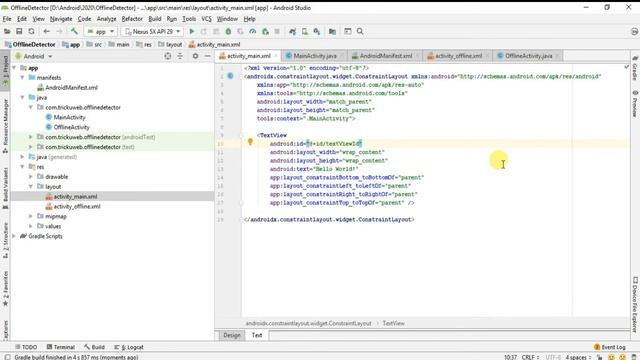The image size is (640, 360).
Task: Click the gutter class icon on line 2
Action: pyautogui.click(x=230, y=76)
